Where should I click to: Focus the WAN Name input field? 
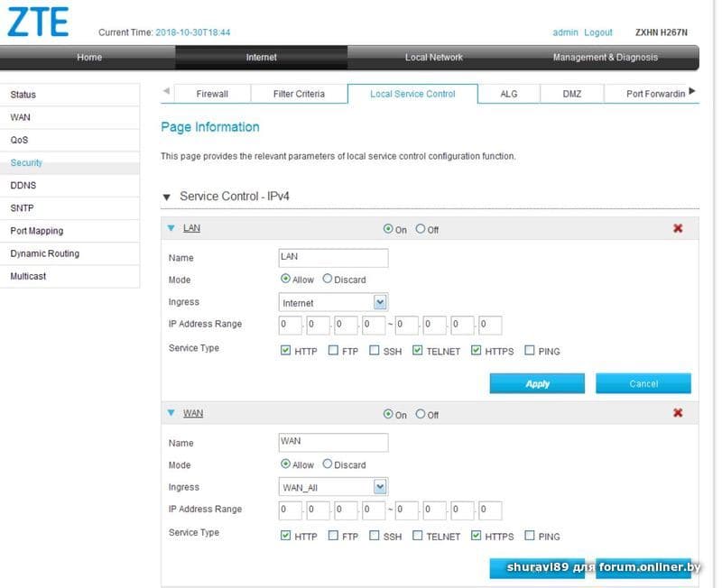click(333, 443)
